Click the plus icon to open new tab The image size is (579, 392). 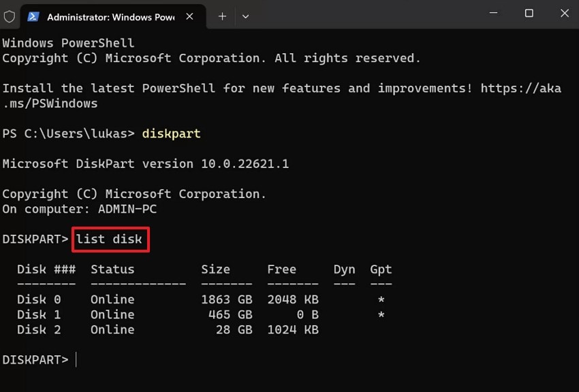pos(221,16)
